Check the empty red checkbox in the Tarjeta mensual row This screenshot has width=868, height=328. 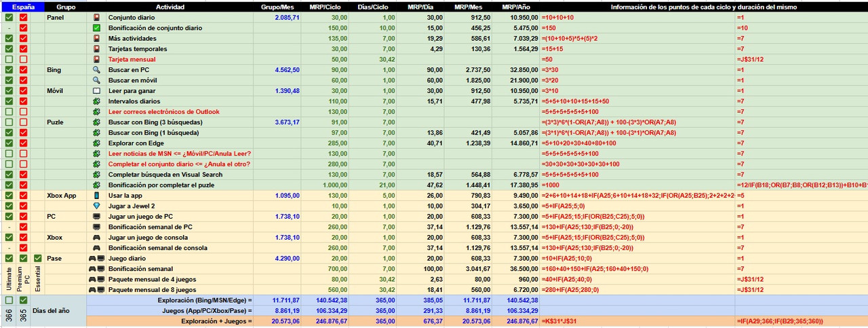24,59
